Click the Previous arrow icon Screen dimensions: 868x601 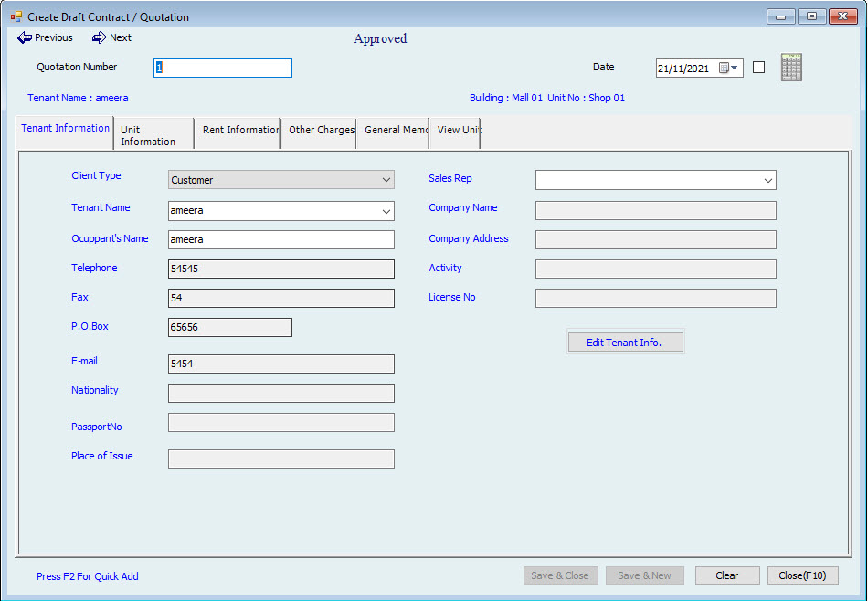click(x=25, y=37)
